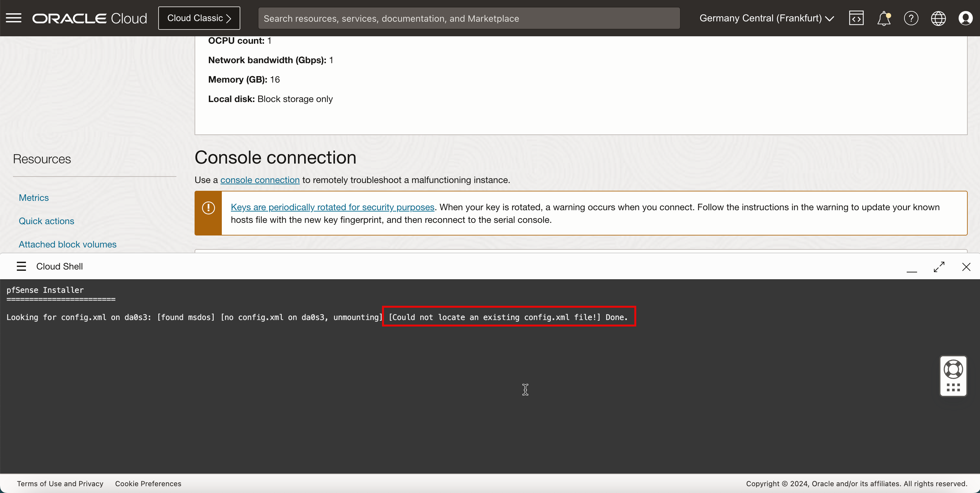Open the Metrics resource link

[x=34, y=198]
